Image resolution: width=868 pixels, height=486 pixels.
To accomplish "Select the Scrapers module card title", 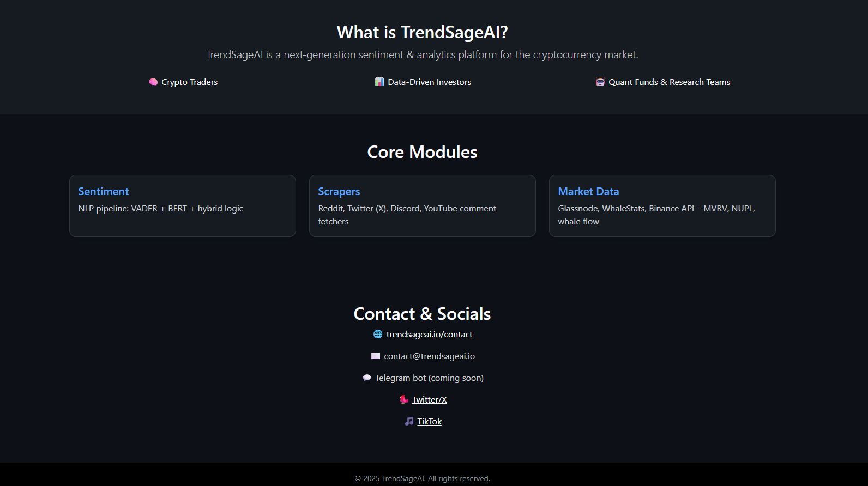I will click(x=339, y=191).
